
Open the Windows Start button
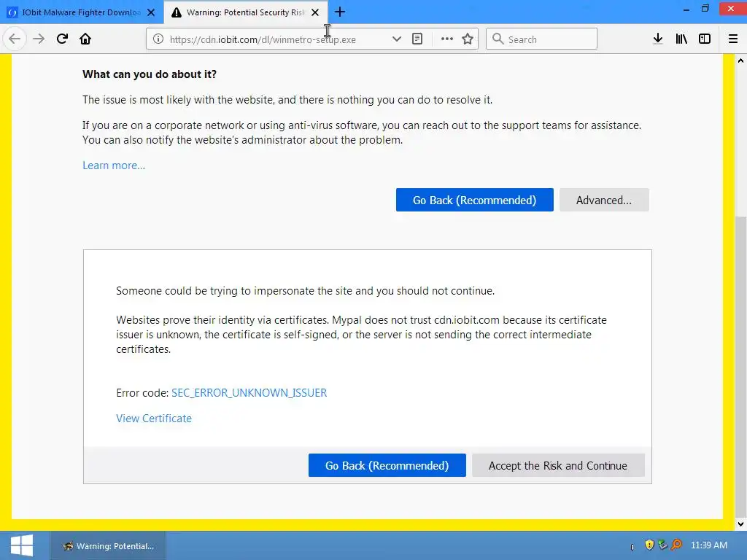pyautogui.click(x=21, y=545)
